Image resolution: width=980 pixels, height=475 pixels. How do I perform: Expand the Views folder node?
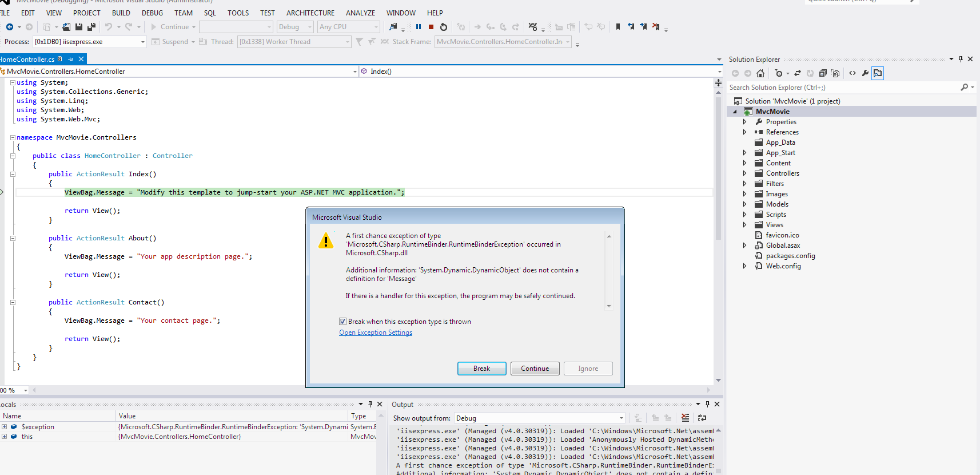pyautogui.click(x=744, y=225)
